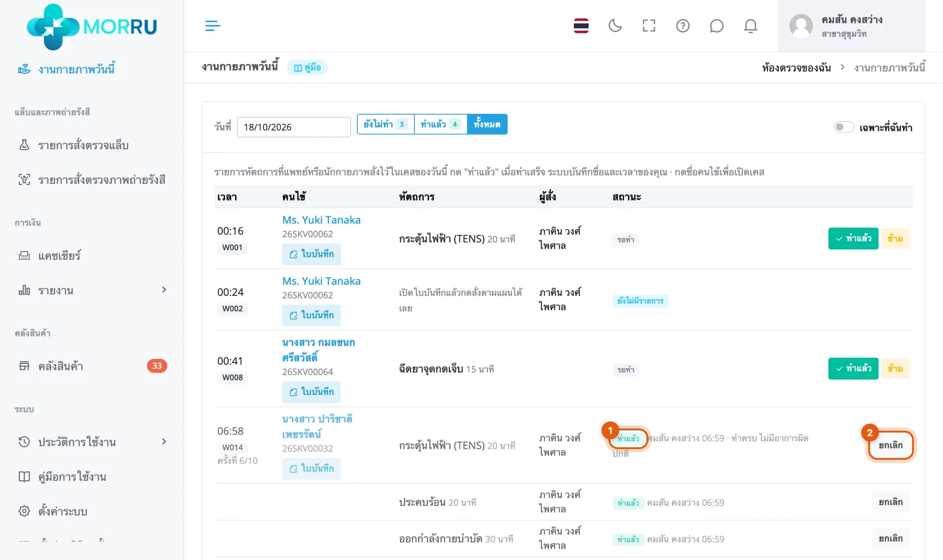Switch language via the Thai flag icon
Image resolution: width=943 pixels, height=560 pixels.
(581, 26)
